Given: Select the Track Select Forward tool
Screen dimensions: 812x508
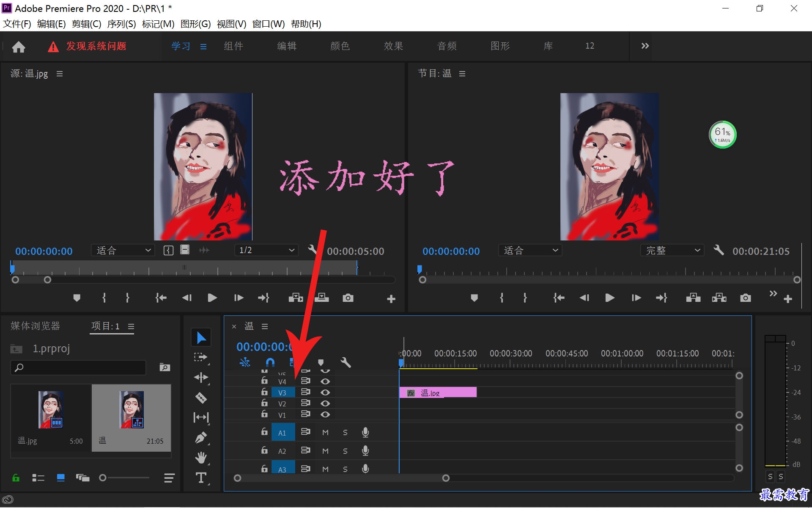Looking at the screenshot, I should pos(201,357).
